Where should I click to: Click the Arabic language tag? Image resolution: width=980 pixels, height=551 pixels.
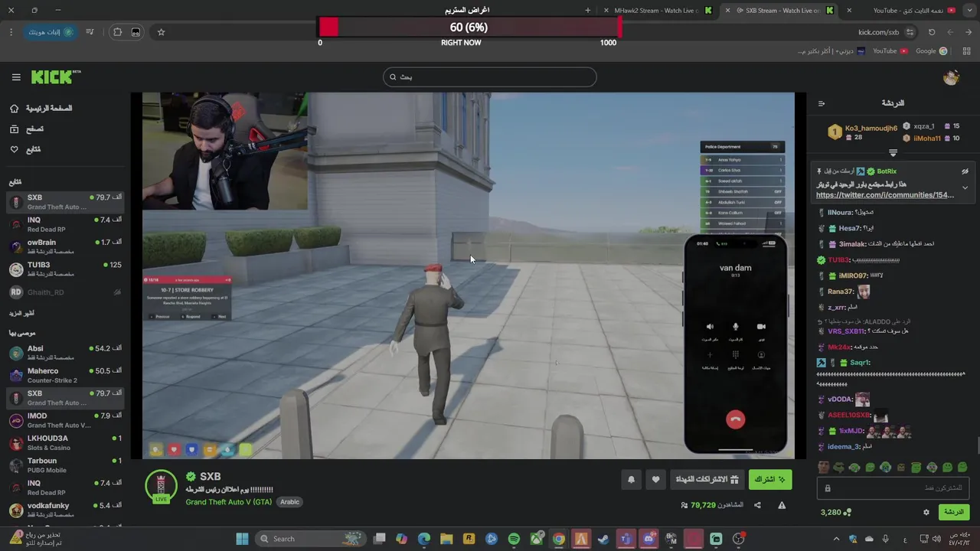tap(289, 502)
